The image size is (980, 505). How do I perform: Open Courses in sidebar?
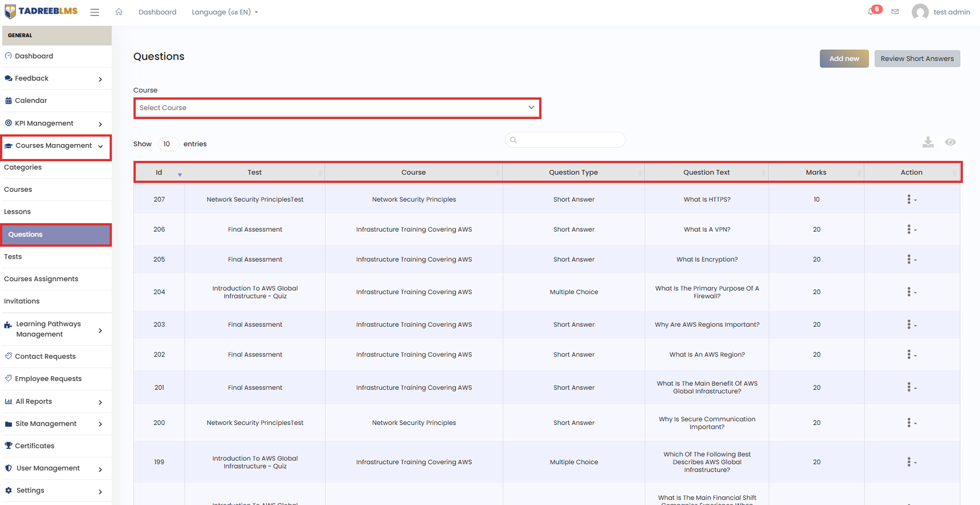coord(18,189)
